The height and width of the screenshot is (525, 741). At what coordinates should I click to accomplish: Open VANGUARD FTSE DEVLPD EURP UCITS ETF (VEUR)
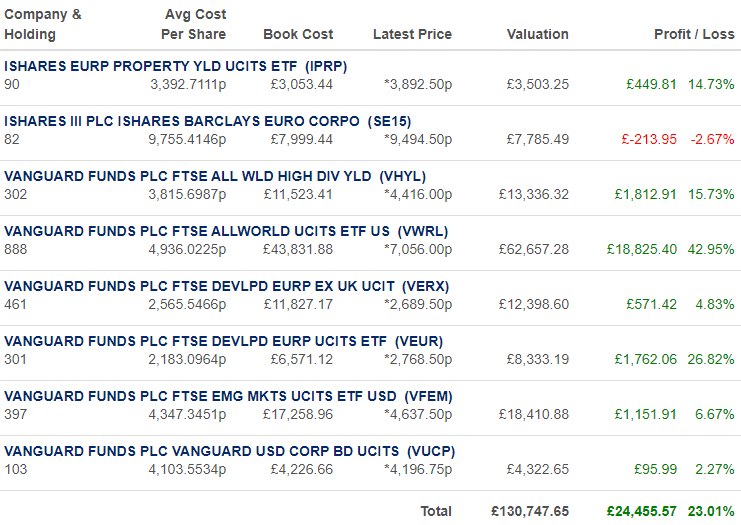click(224, 341)
